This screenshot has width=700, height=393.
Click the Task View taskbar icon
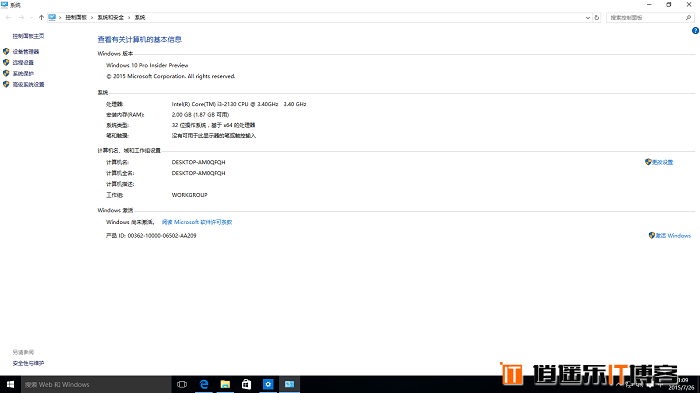(182, 384)
